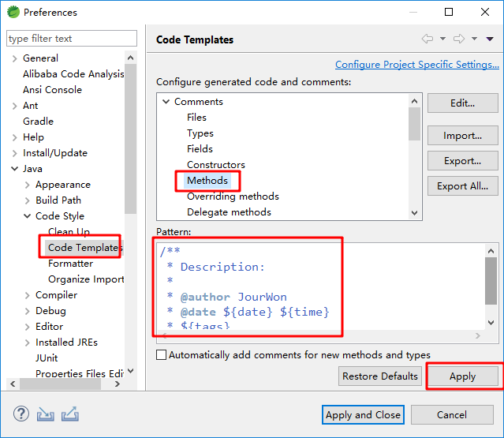Open the help question mark icon
This screenshot has height=438, width=504.
point(21,414)
